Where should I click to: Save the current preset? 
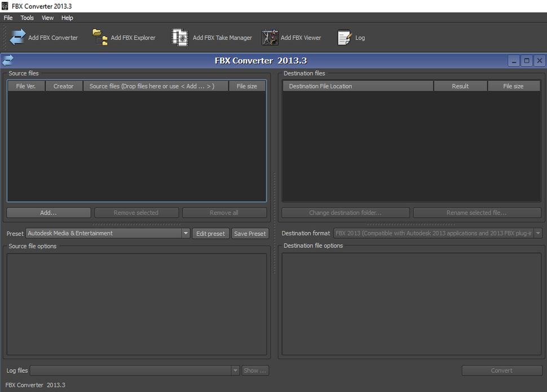tap(250, 233)
